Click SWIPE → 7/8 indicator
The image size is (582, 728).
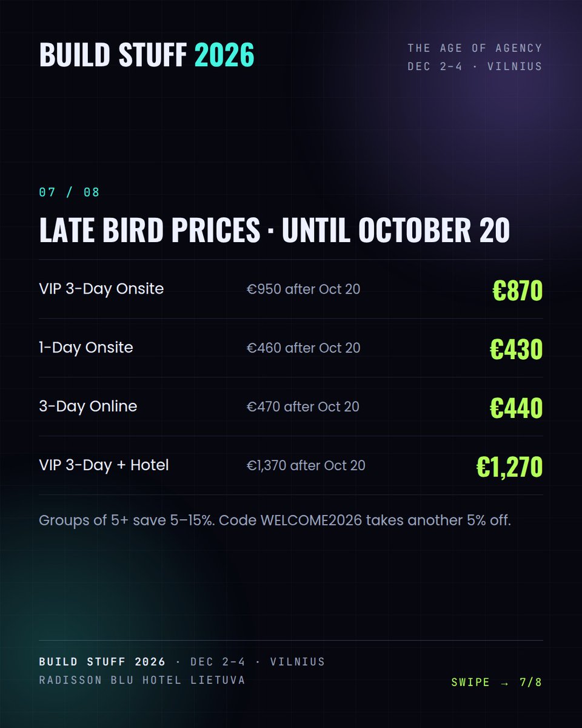497,682
